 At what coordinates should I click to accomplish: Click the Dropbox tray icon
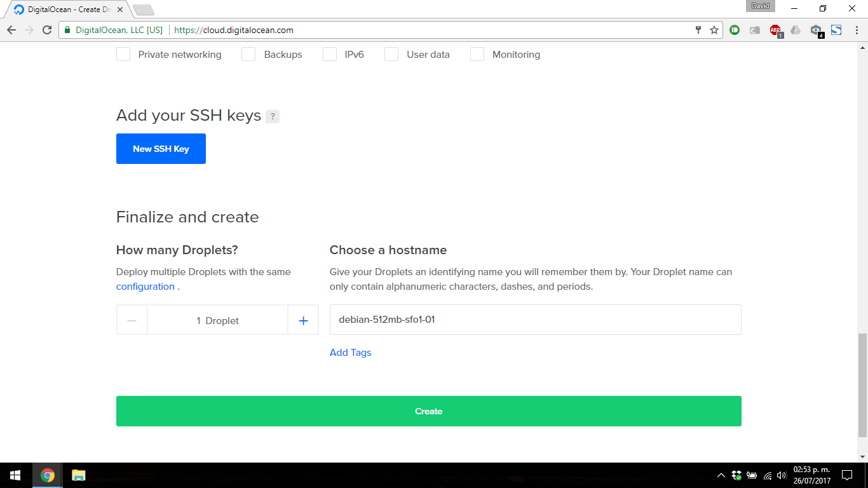coord(736,475)
